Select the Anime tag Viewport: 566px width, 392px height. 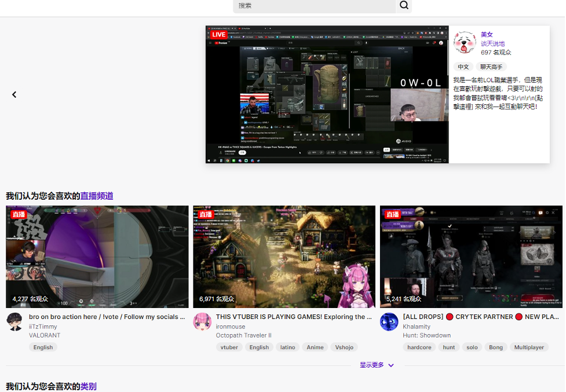[x=315, y=347]
